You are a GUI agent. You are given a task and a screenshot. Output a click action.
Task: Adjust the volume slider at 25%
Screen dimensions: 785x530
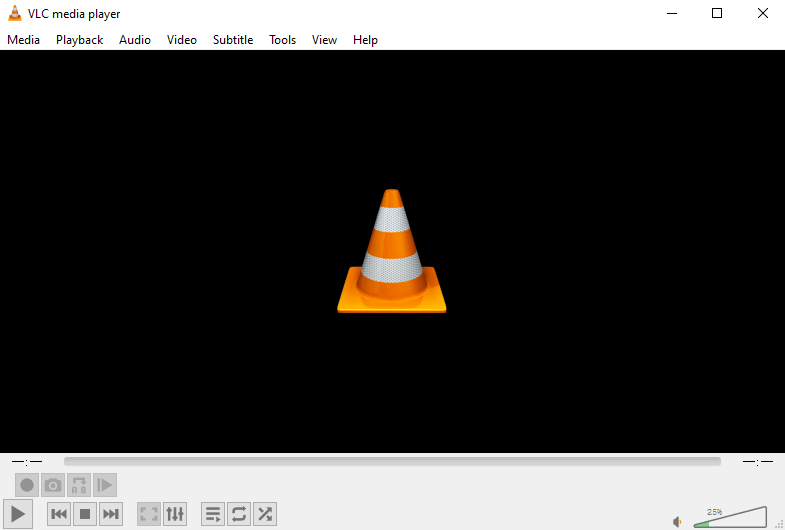coord(730,517)
